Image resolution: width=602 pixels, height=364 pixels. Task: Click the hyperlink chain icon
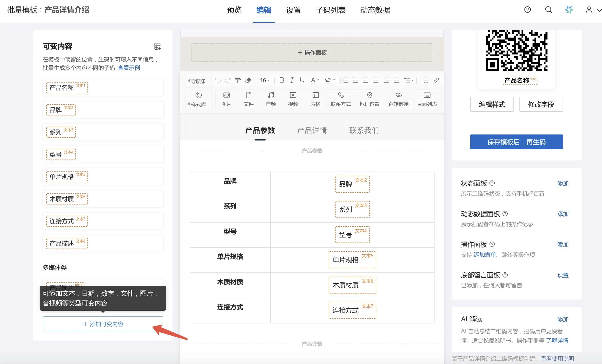pyautogui.click(x=436, y=80)
